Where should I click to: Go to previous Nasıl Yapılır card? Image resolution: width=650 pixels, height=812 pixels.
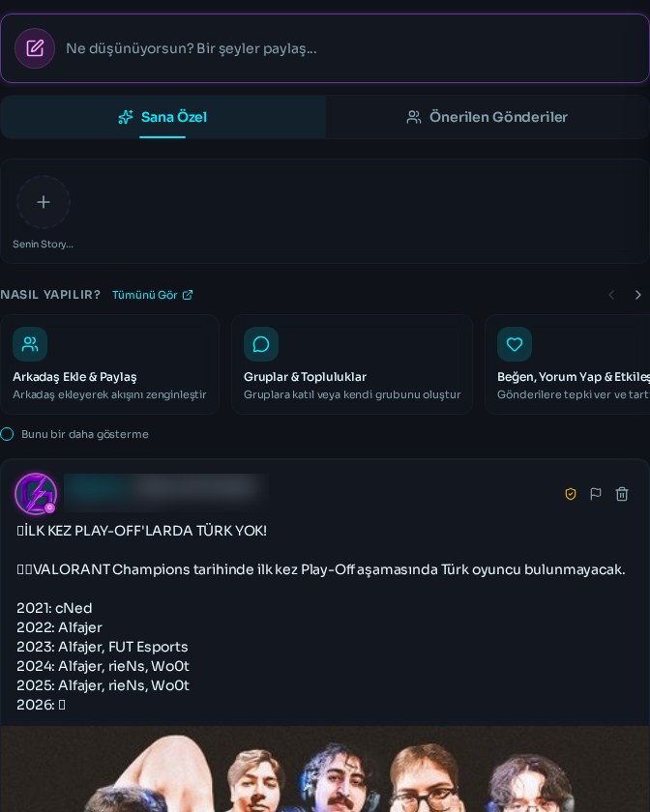(611, 295)
